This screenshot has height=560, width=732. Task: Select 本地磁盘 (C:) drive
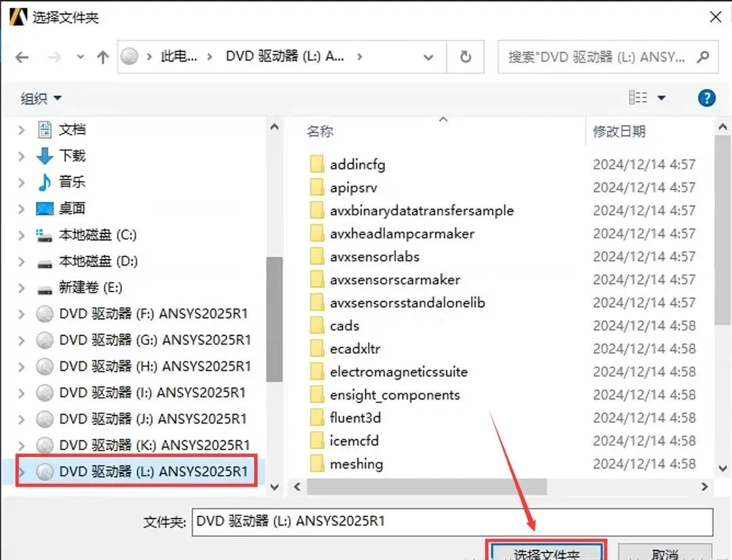coord(98,235)
